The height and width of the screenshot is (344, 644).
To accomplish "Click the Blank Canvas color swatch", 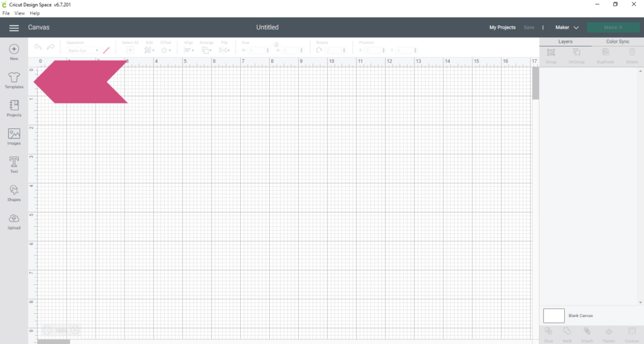I will tap(553, 316).
